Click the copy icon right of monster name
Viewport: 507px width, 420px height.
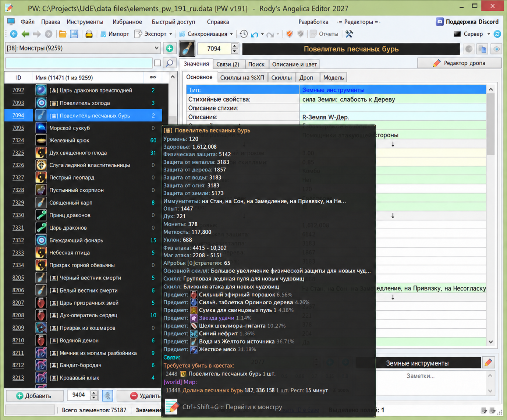482,49
